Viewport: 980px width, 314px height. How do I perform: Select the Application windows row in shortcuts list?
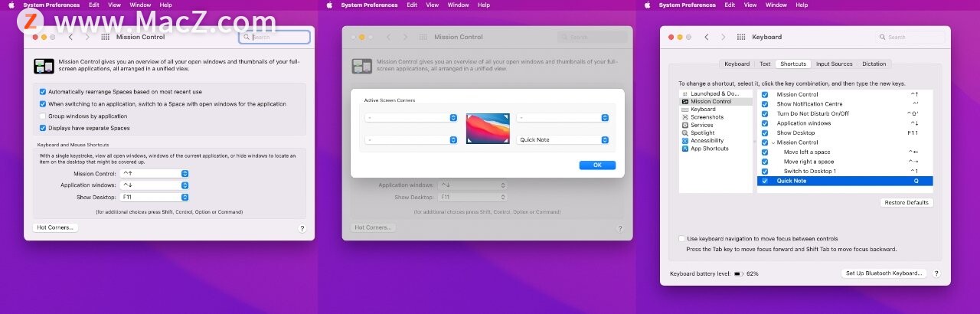click(845, 123)
